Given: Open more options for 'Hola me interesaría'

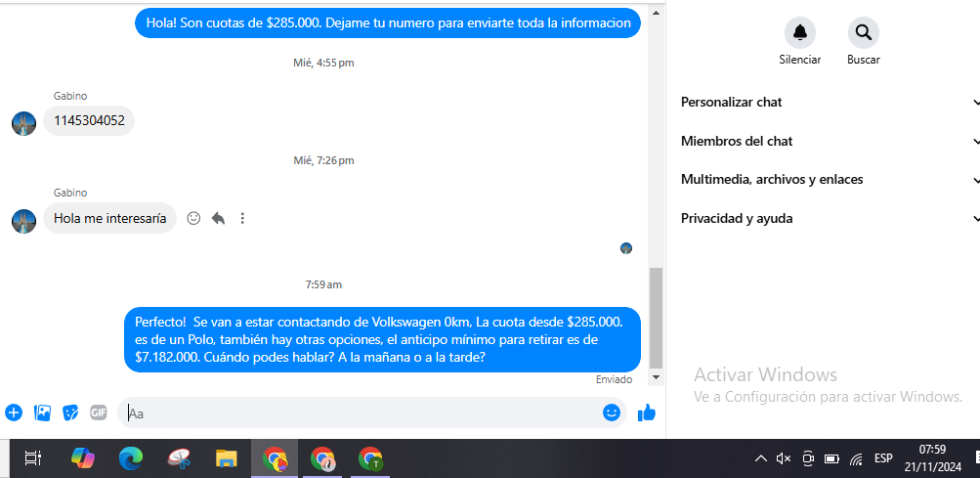Looking at the screenshot, I should (x=242, y=218).
